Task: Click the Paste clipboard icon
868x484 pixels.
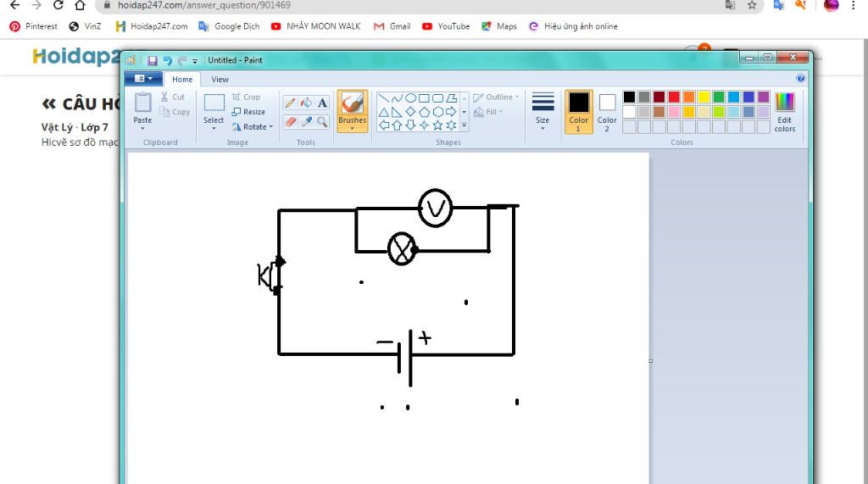Action: [x=142, y=103]
